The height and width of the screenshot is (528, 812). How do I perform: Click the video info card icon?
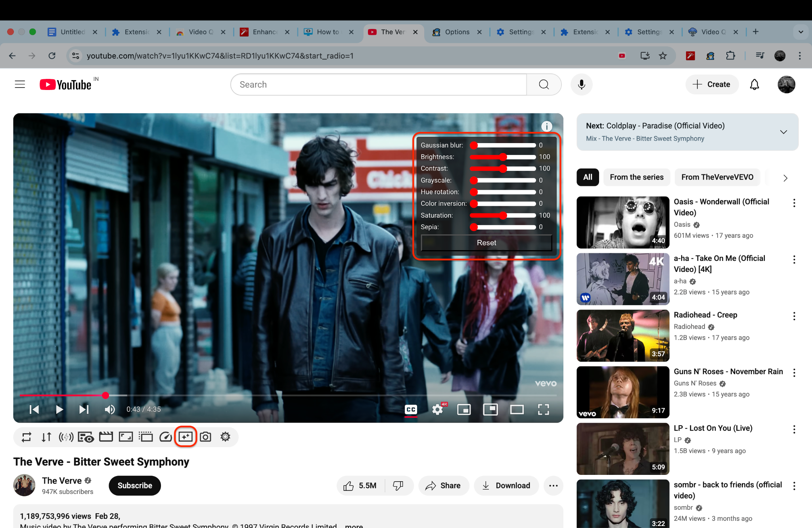pyautogui.click(x=547, y=126)
